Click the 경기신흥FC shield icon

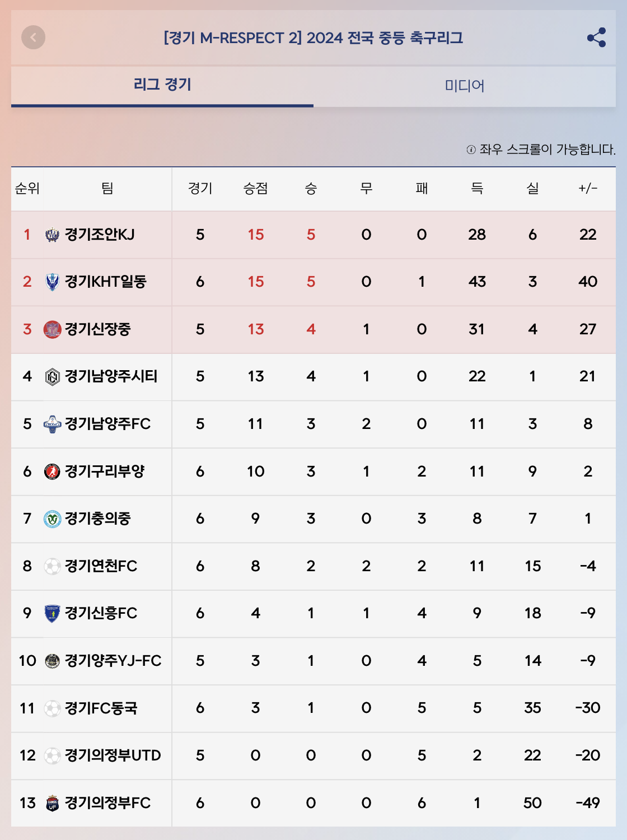(x=52, y=614)
